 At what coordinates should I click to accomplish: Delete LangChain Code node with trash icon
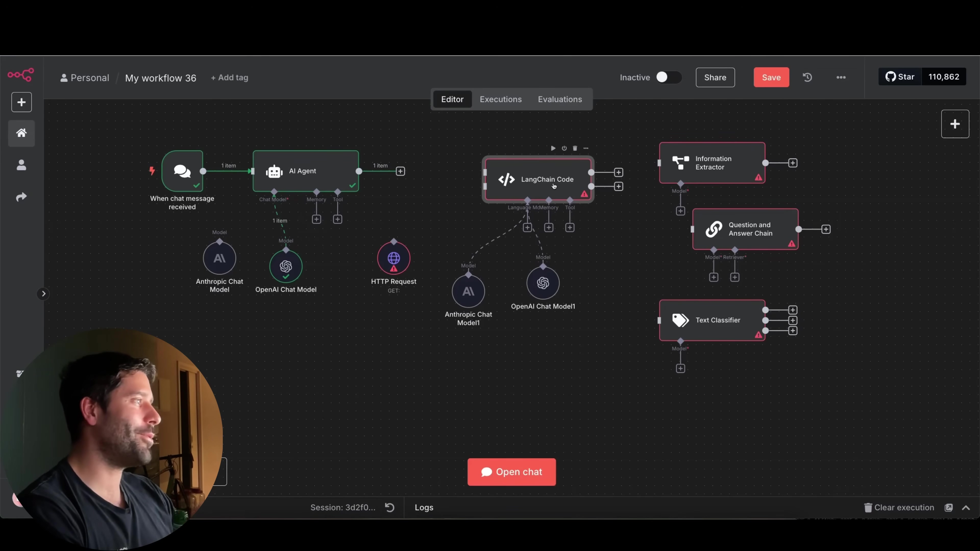pos(575,148)
